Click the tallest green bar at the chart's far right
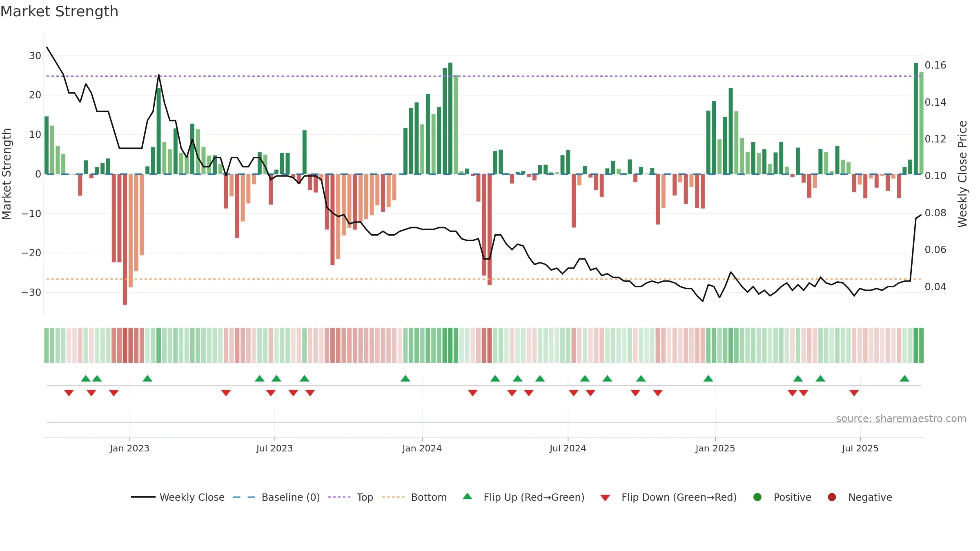This screenshot has height=551, width=980. pos(916,118)
